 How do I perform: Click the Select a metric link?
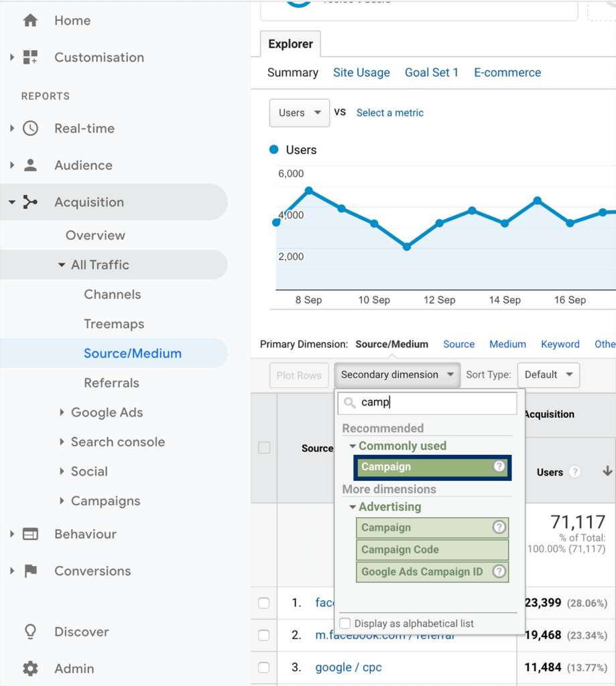coord(389,113)
